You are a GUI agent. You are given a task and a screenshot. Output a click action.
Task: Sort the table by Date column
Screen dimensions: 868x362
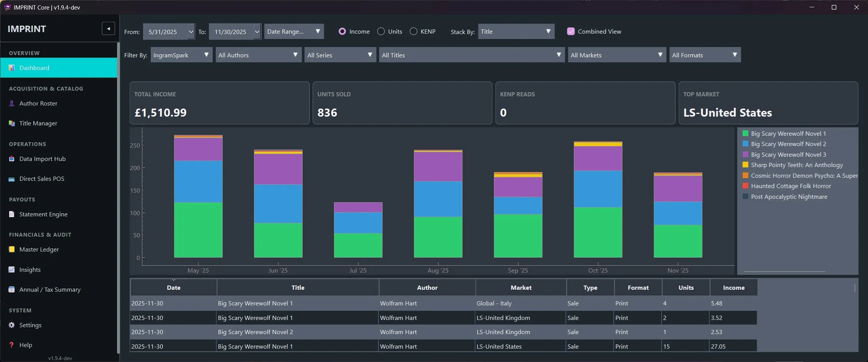click(x=174, y=287)
